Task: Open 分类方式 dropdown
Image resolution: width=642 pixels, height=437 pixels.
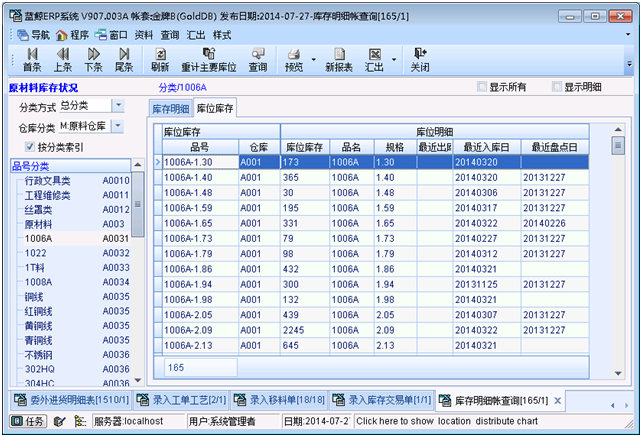Action: pyautogui.click(x=118, y=106)
